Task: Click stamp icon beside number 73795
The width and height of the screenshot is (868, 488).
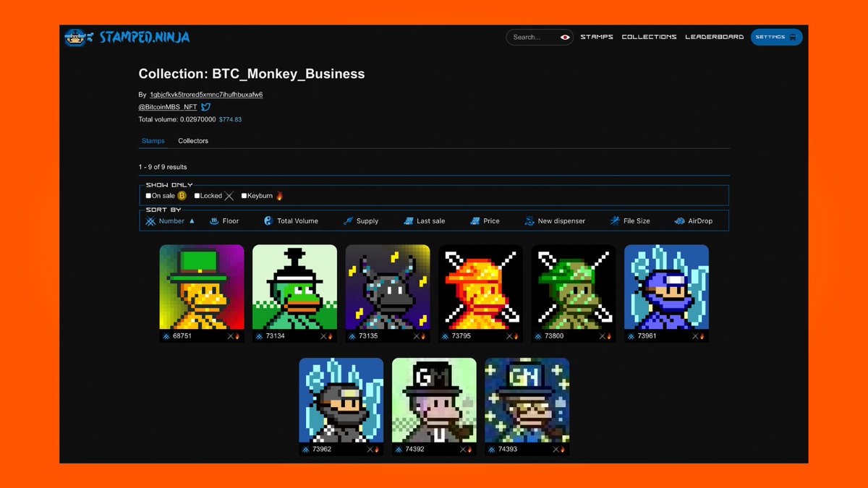Action: coord(445,336)
